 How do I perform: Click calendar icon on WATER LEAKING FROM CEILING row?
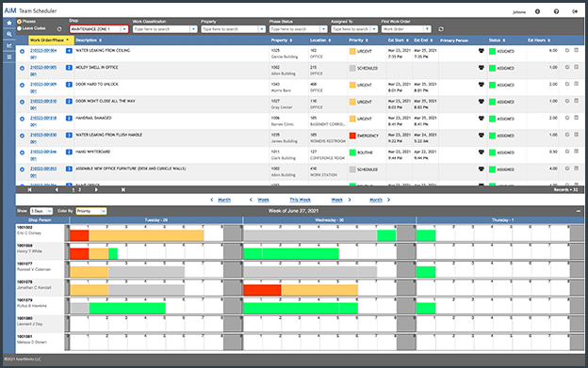577,50
